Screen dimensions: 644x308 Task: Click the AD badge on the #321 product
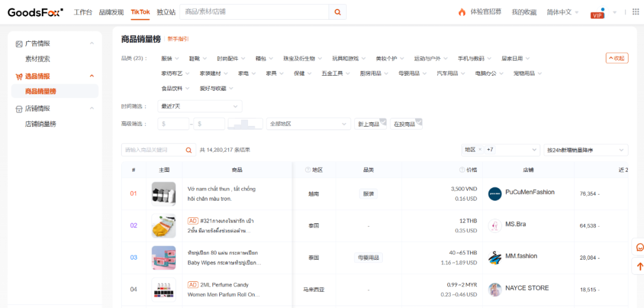click(x=193, y=220)
